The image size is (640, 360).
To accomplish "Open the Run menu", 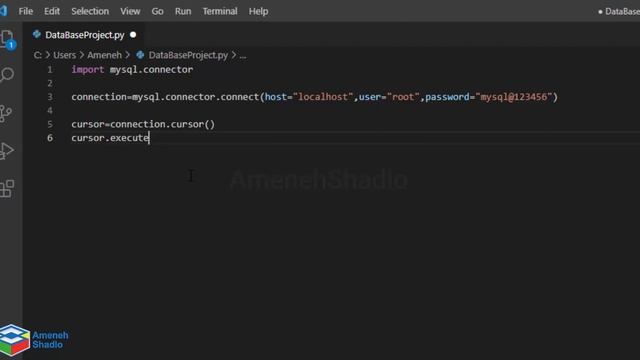I will [183, 11].
